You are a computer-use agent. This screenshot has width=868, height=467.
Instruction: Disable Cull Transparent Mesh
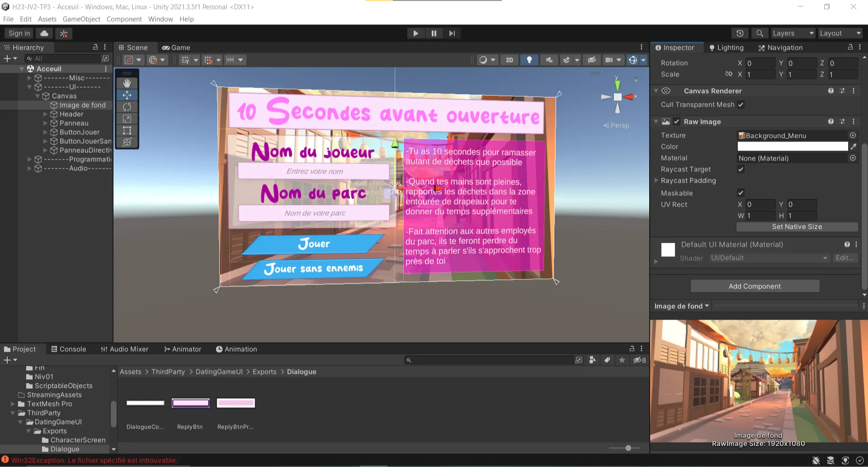(741, 104)
